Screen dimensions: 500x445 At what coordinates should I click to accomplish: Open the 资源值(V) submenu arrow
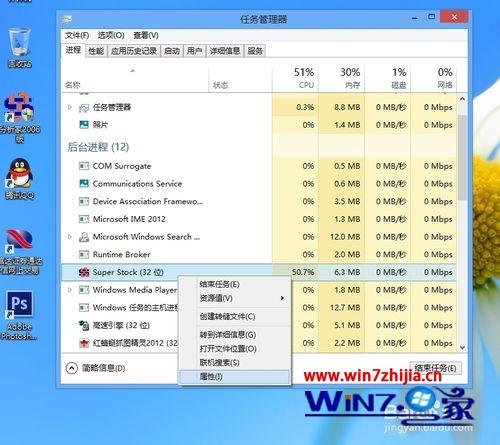coord(282,298)
